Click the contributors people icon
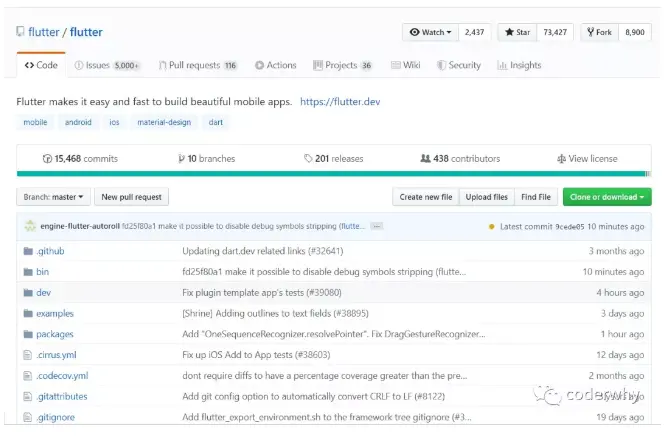 (425, 158)
